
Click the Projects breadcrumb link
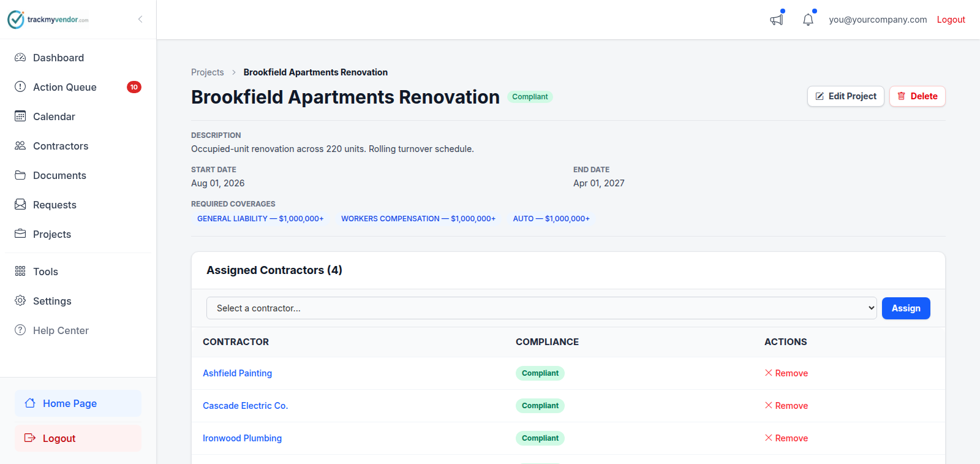pyautogui.click(x=208, y=72)
